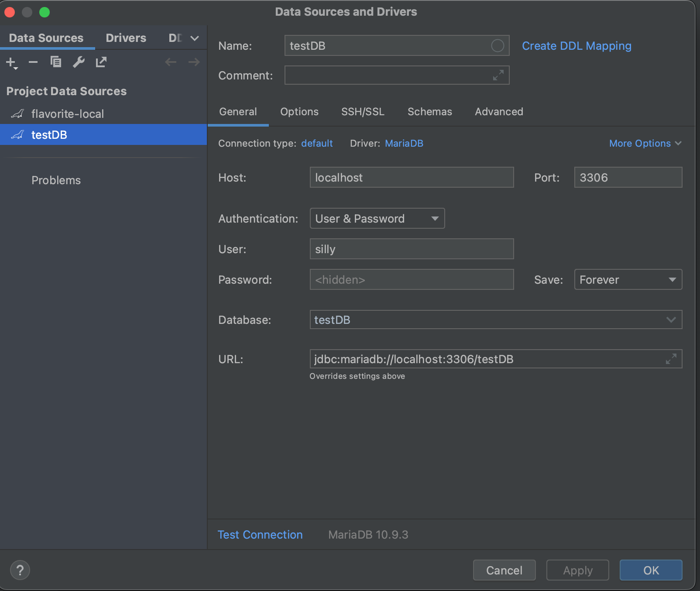Click the make global export icon

point(101,62)
